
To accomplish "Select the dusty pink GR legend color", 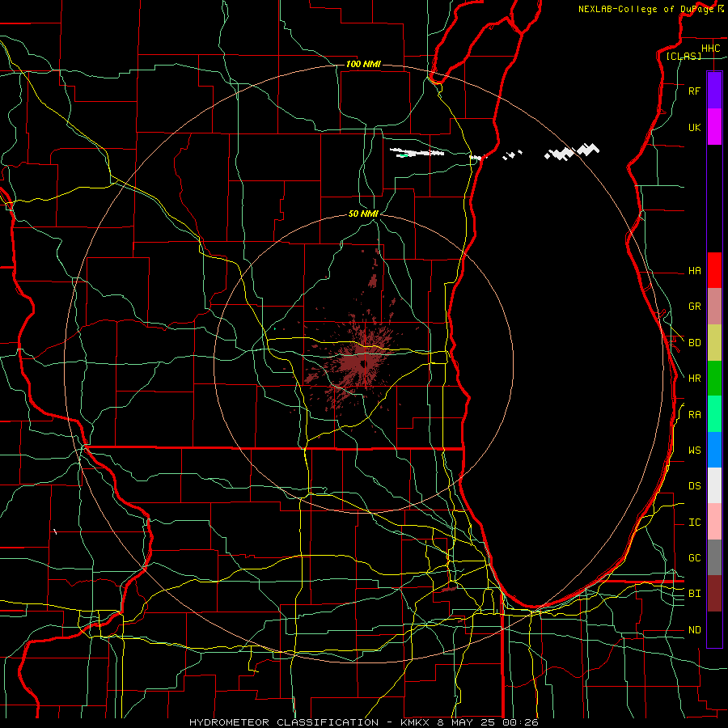I will [714, 307].
